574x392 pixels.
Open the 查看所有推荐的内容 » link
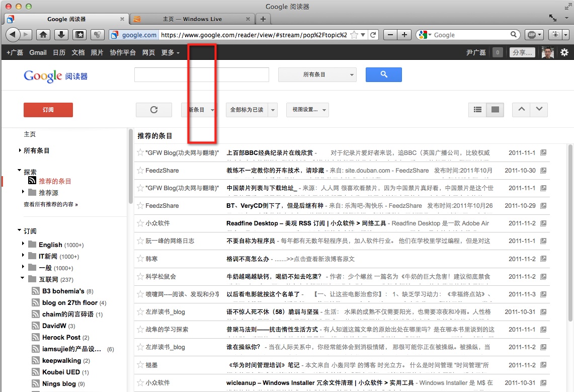pyautogui.click(x=51, y=204)
